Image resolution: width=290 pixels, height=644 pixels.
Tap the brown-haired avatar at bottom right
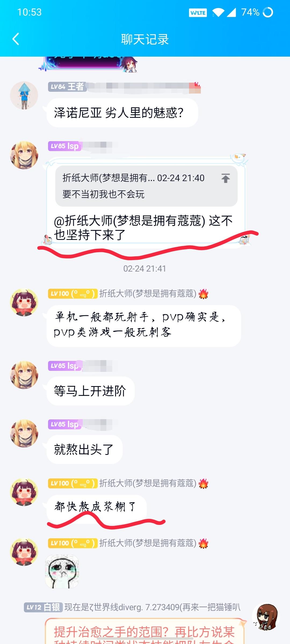[266, 617]
